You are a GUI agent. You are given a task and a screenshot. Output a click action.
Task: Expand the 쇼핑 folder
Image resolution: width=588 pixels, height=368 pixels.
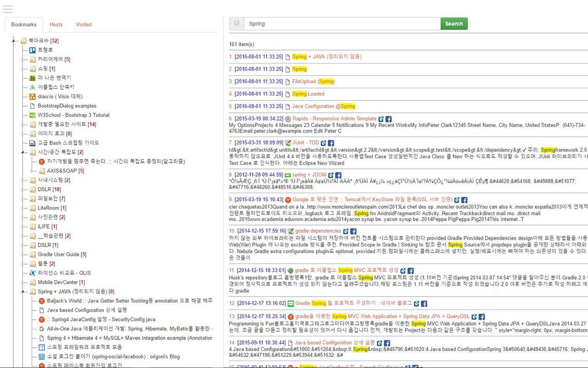click(x=23, y=69)
